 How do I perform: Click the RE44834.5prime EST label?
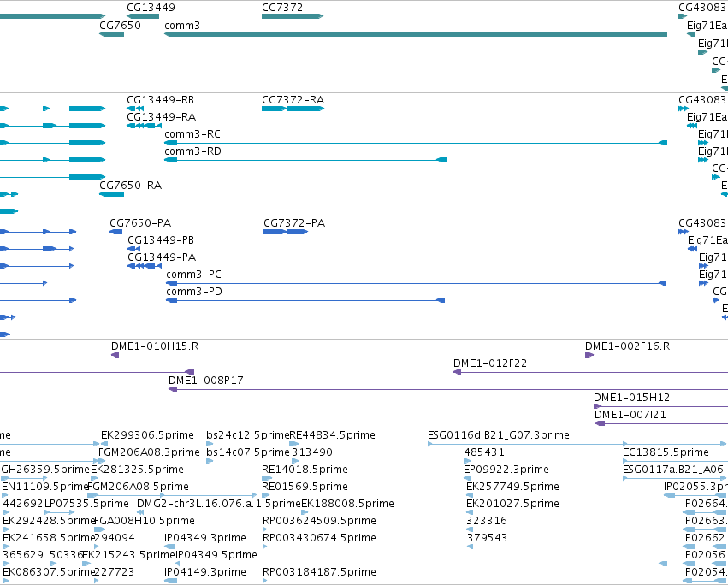pos(332,435)
